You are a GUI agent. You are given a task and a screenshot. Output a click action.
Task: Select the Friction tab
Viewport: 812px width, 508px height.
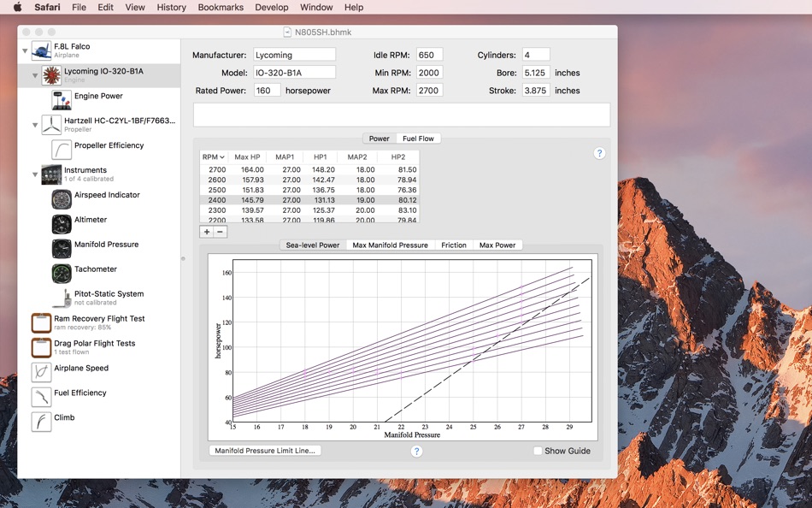coord(454,245)
